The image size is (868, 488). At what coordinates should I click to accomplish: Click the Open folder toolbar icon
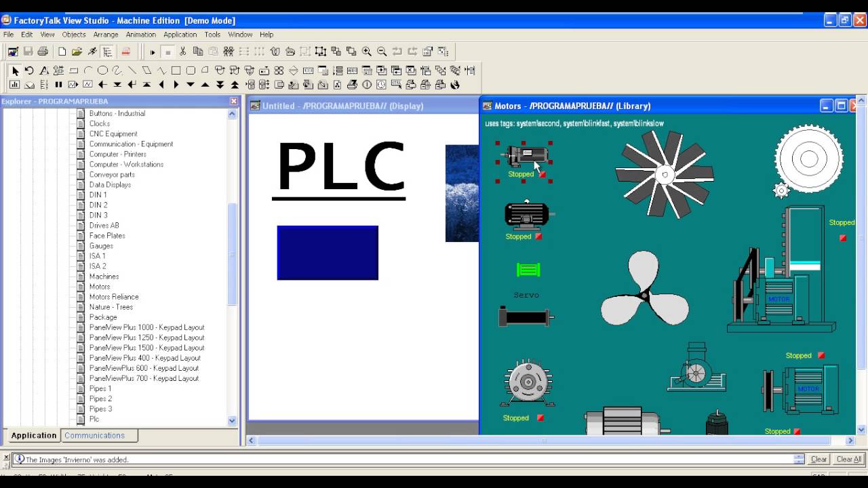pos(77,52)
